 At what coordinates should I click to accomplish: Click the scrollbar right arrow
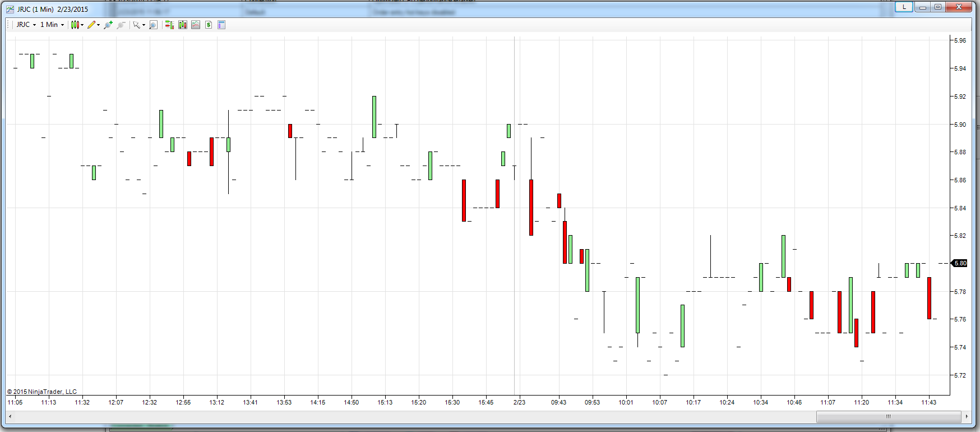click(967, 416)
